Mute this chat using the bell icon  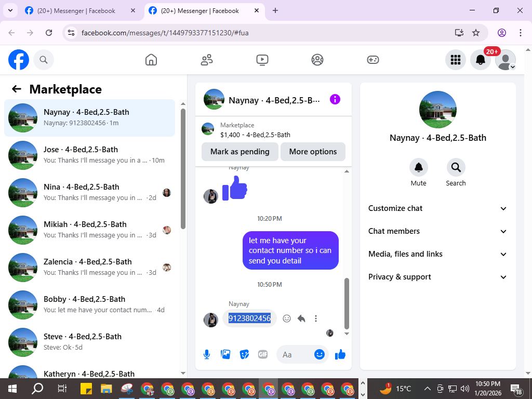[x=418, y=167]
